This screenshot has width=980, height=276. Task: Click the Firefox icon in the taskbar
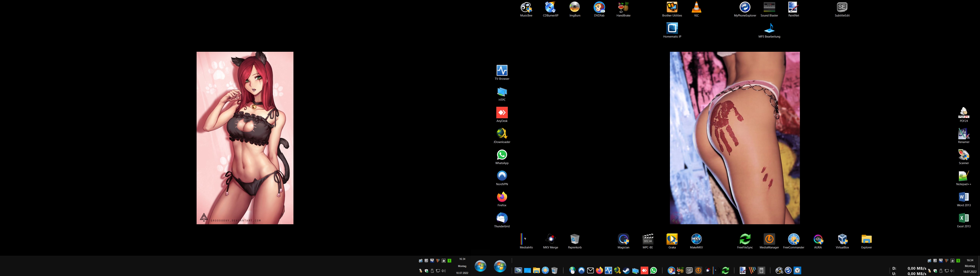[x=599, y=270]
